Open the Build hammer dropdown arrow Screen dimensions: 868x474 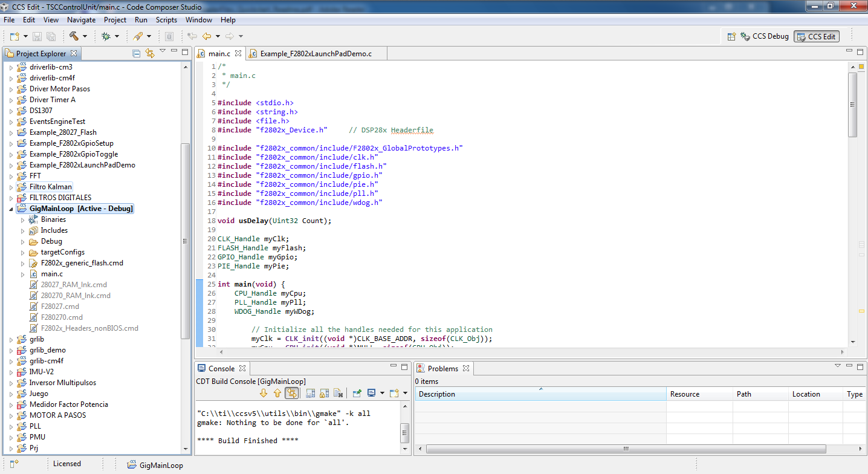(x=85, y=36)
